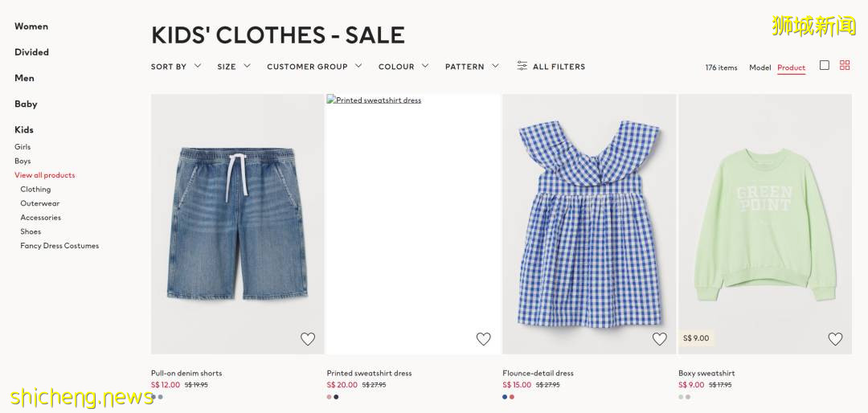This screenshot has height=413, width=868.
Task: Expand the Sort By dropdown
Action: [x=175, y=67]
